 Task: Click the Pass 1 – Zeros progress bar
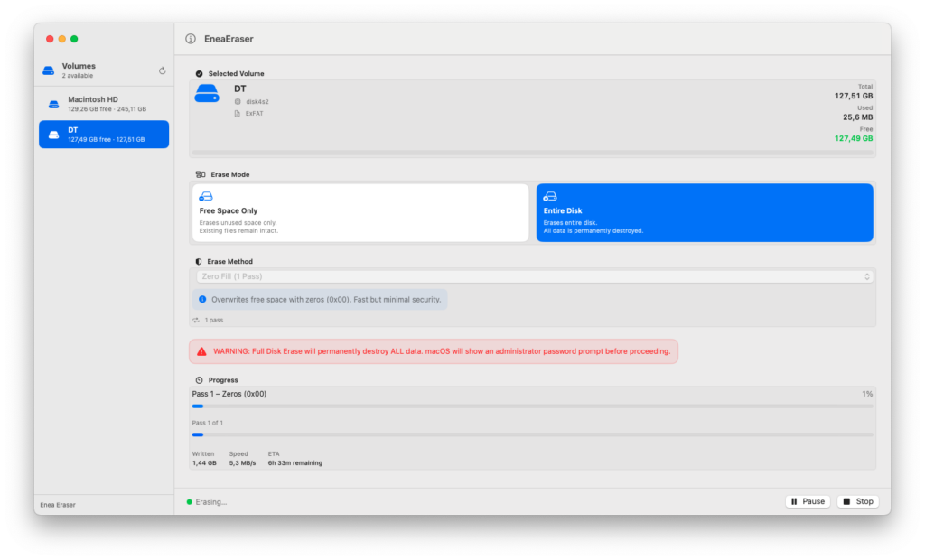[x=532, y=406]
